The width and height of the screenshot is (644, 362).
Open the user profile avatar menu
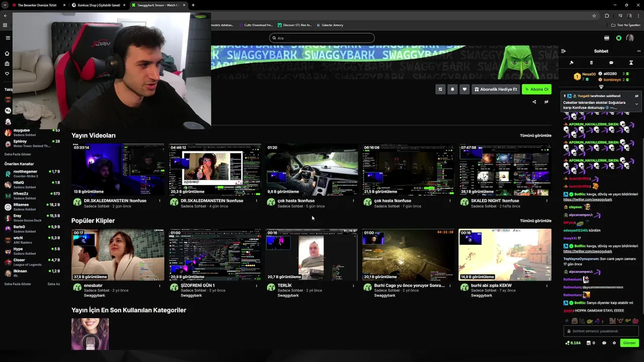tap(630, 38)
